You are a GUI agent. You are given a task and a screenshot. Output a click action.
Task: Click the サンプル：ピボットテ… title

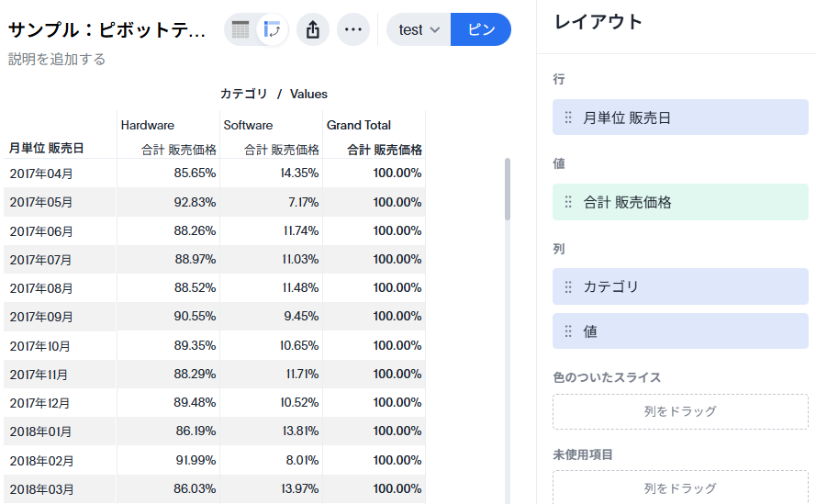108,30
